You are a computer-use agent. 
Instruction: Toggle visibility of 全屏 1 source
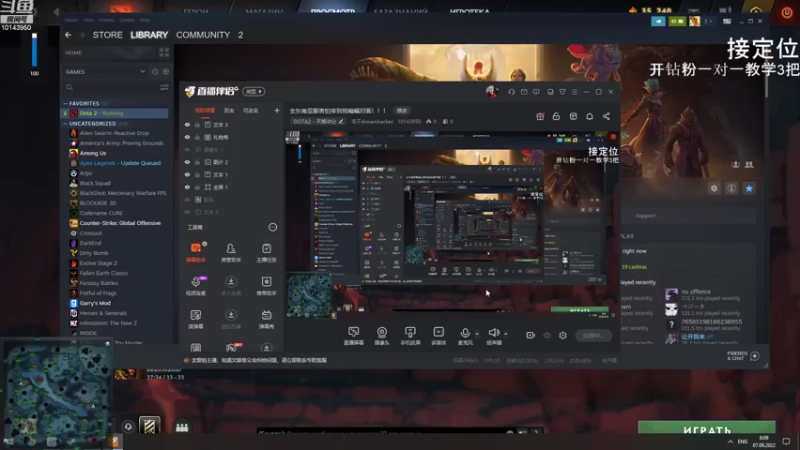(x=187, y=187)
